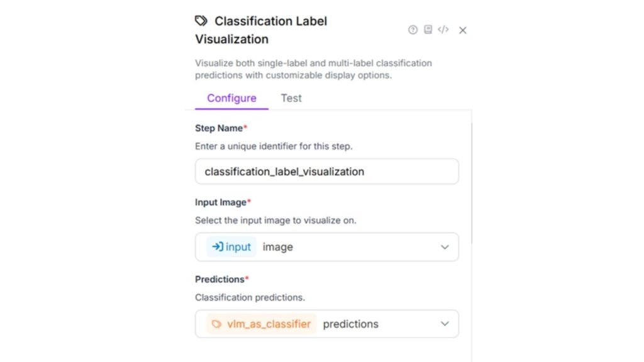Select the blue "input" badge
The height and width of the screenshot is (362, 644).
click(x=231, y=247)
